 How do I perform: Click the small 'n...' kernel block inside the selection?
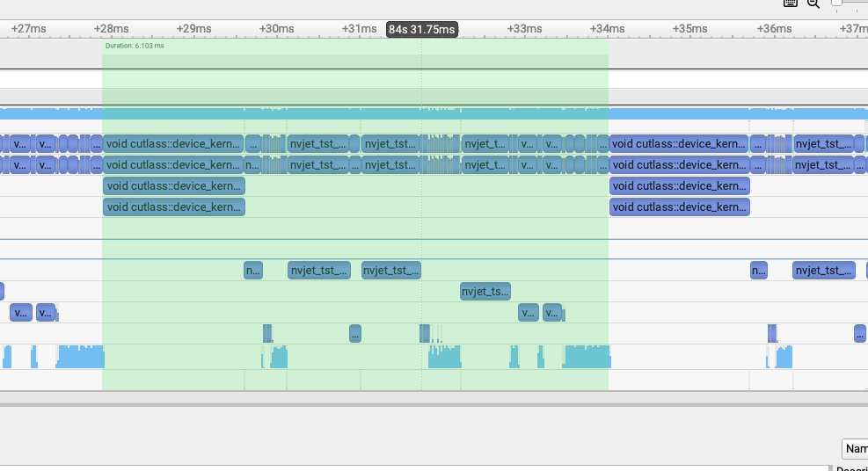[253, 271]
